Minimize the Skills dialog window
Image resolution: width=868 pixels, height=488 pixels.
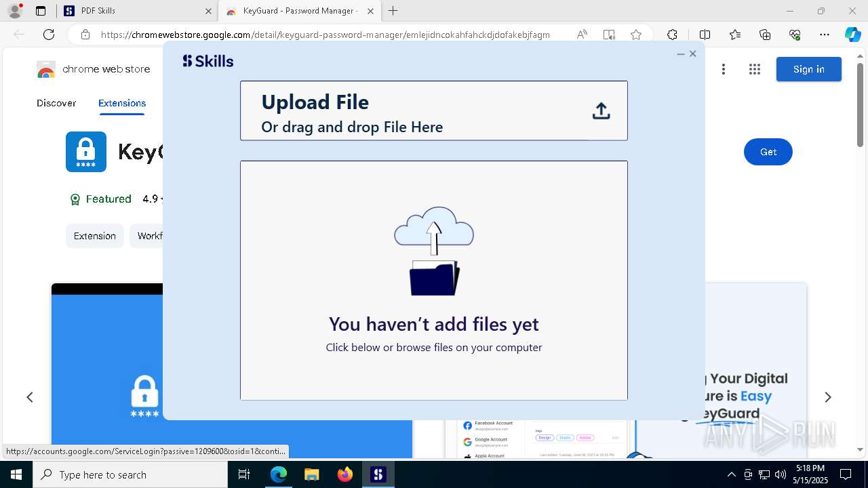(x=681, y=54)
